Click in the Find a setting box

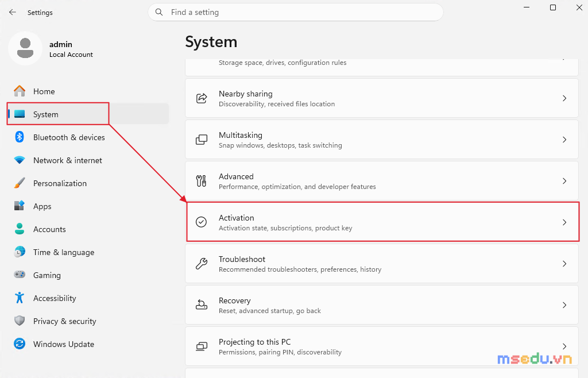click(x=296, y=12)
